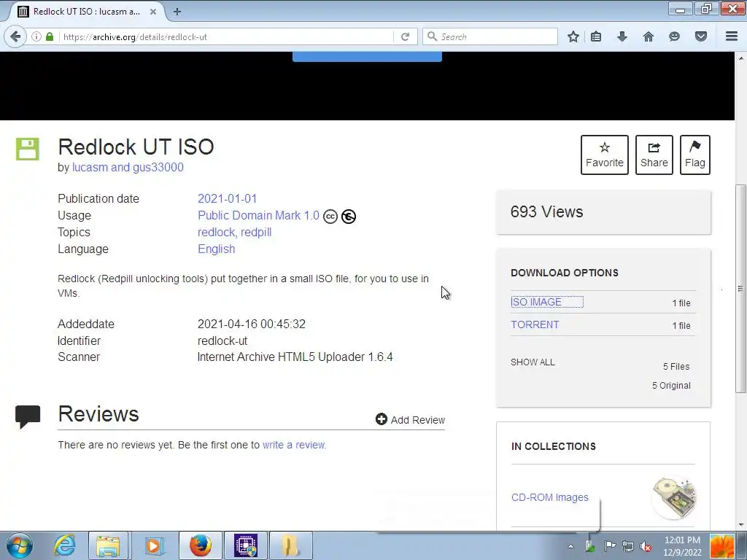Select identifier value 'redlock-ut'
Image resolution: width=747 pixels, height=560 pixels.
click(x=222, y=341)
